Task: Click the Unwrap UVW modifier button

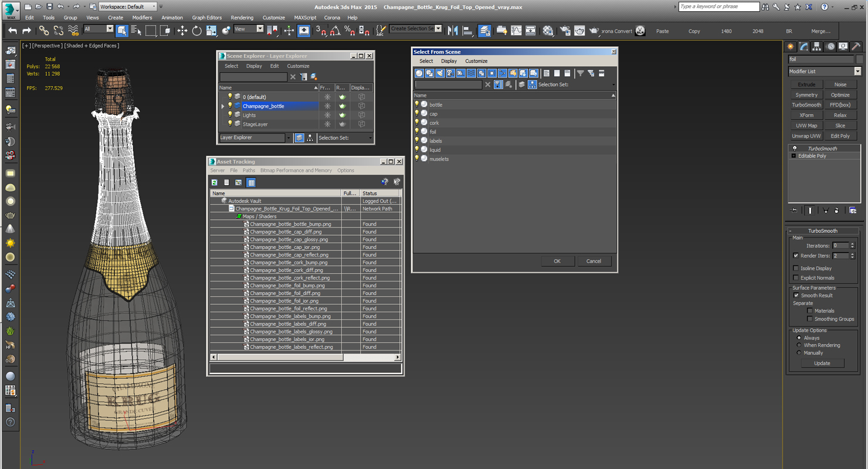Action: 806,136
